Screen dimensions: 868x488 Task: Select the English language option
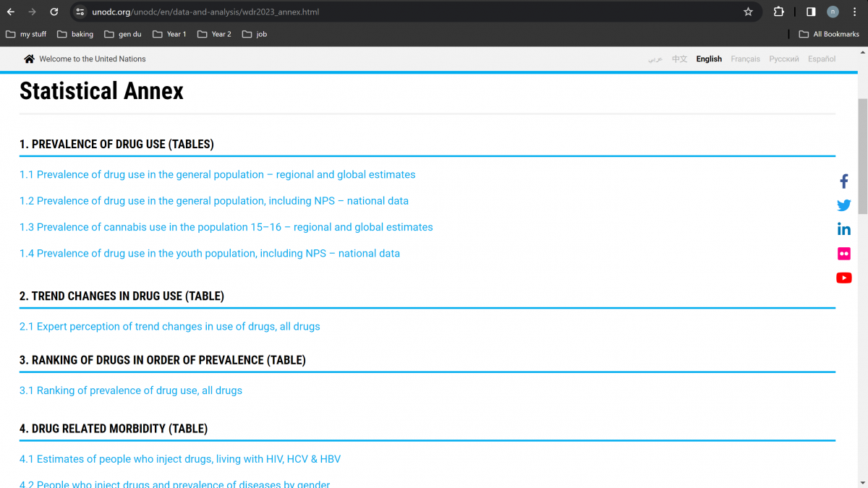[x=709, y=59]
